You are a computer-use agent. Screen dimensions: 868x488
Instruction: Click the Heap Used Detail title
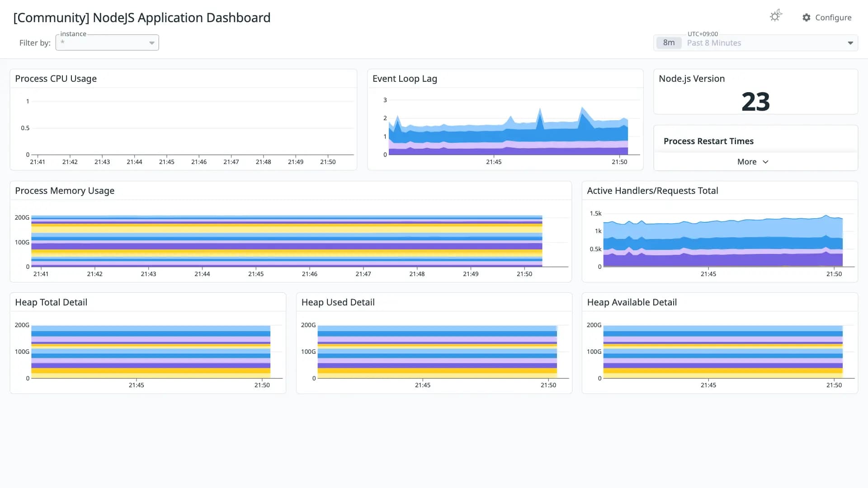tap(338, 302)
